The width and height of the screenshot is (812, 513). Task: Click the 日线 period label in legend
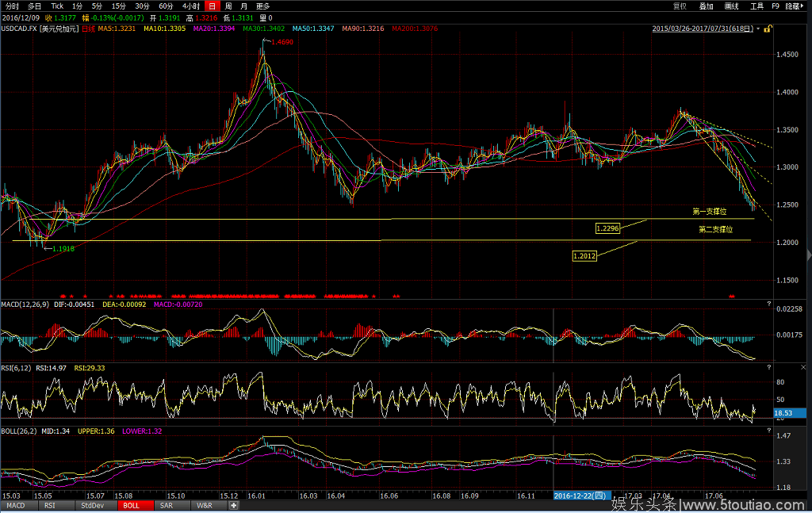click(89, 29)
